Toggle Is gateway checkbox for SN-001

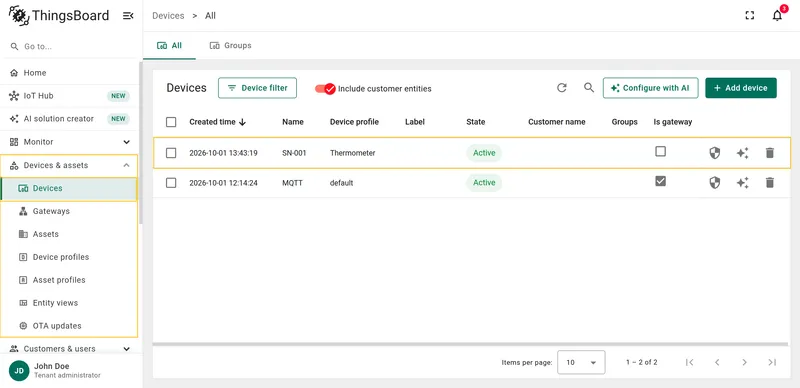[x=661, y=152]
